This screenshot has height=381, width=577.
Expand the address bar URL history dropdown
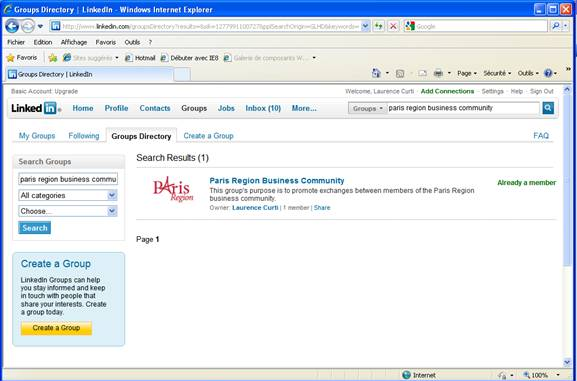(365, 26)
